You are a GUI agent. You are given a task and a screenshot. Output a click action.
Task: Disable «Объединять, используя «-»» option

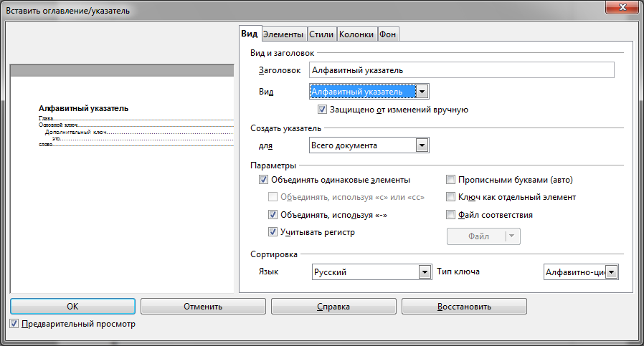pyautogui.click(x=273, y=214)
